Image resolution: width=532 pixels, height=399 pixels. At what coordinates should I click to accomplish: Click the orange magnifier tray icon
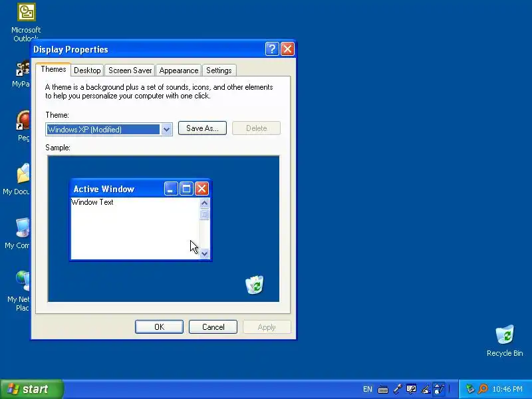click(483, 389)
